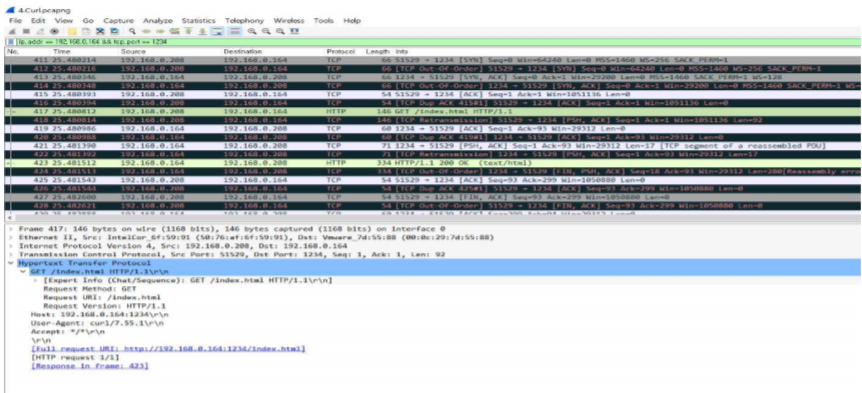Select the Request Method: GET line
862x393 pixels.
91,289
